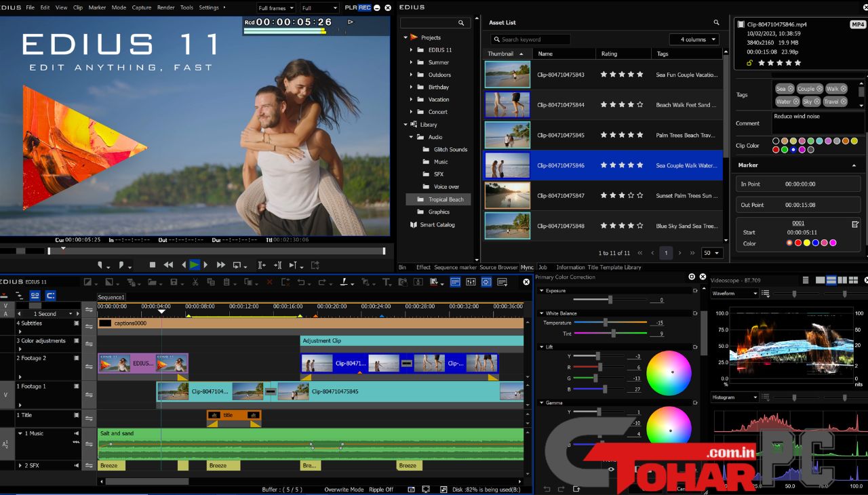Open the Render menu

coord(165,7)
